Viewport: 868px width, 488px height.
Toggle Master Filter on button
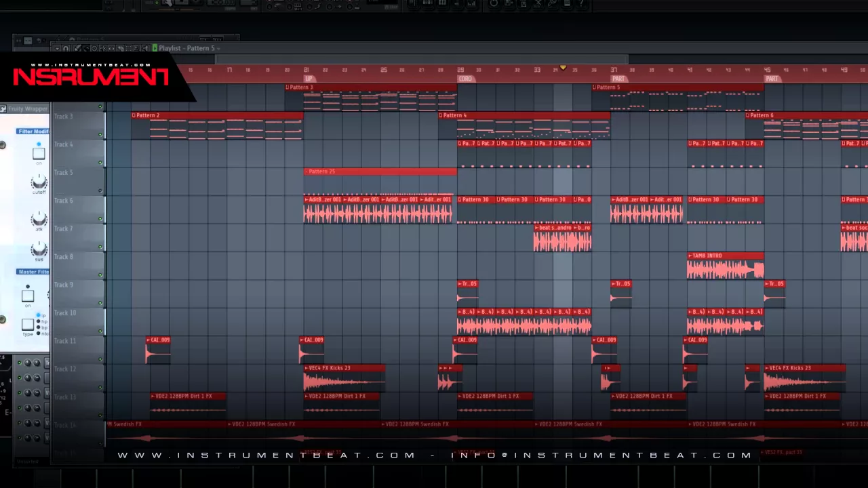pyautogui.click(x=28, y=296)
